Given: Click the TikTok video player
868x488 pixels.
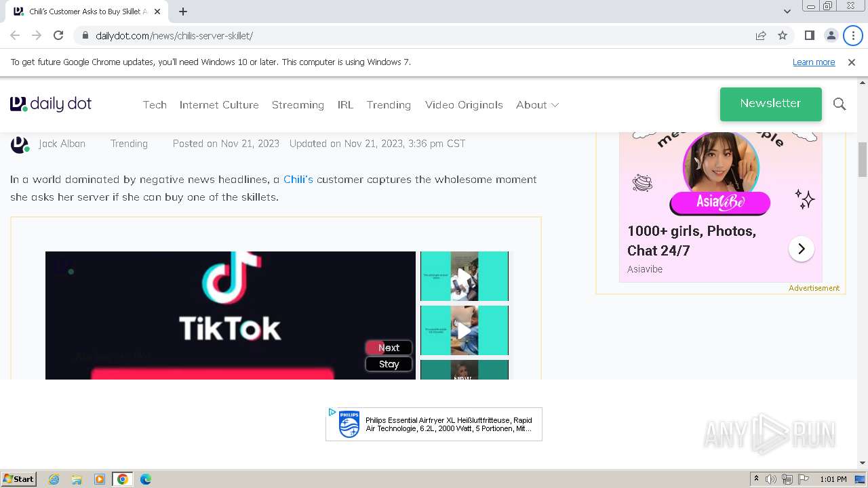Looking at the screenshot, I should (x=231, y=315).
